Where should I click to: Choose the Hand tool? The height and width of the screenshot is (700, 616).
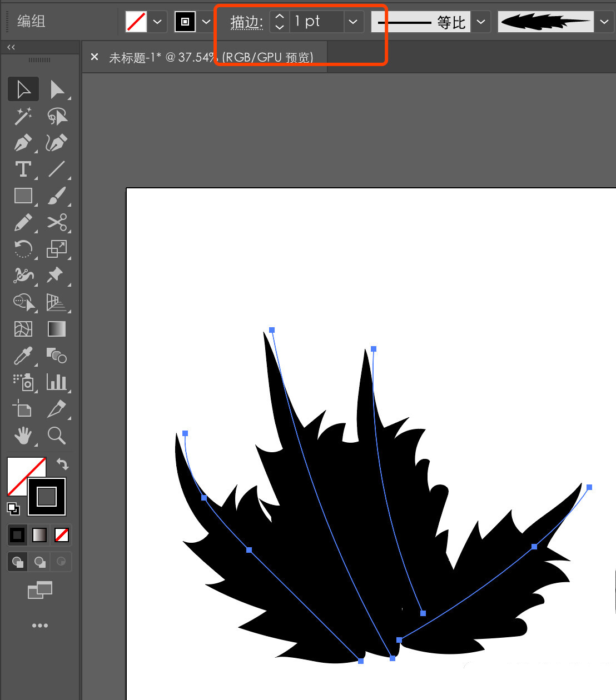[23, 436]
